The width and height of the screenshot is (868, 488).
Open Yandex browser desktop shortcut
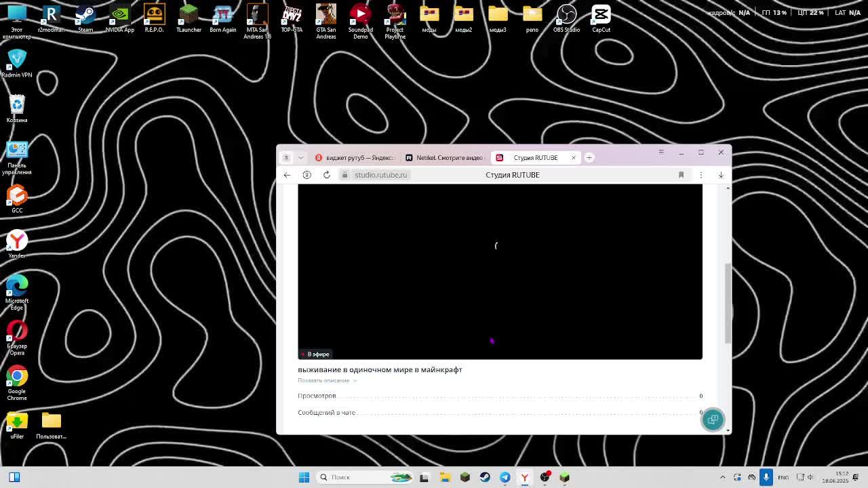(x=17, y=245)
